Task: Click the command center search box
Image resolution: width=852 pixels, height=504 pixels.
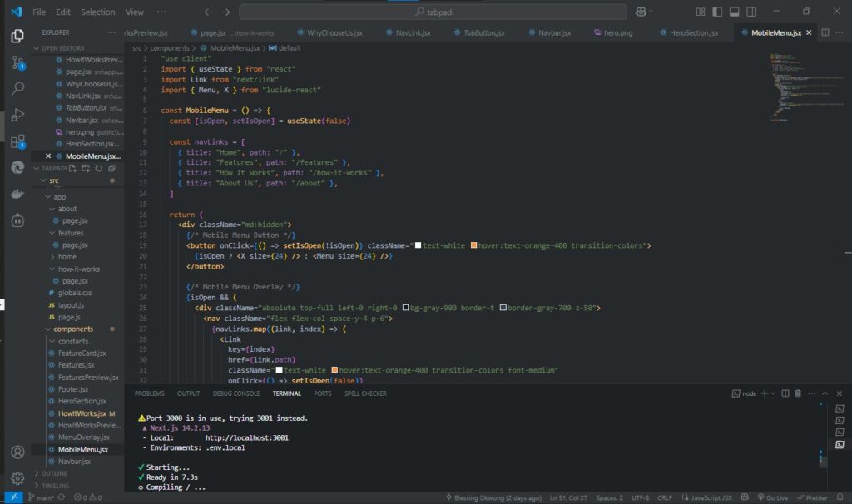Action: point(433,12)
